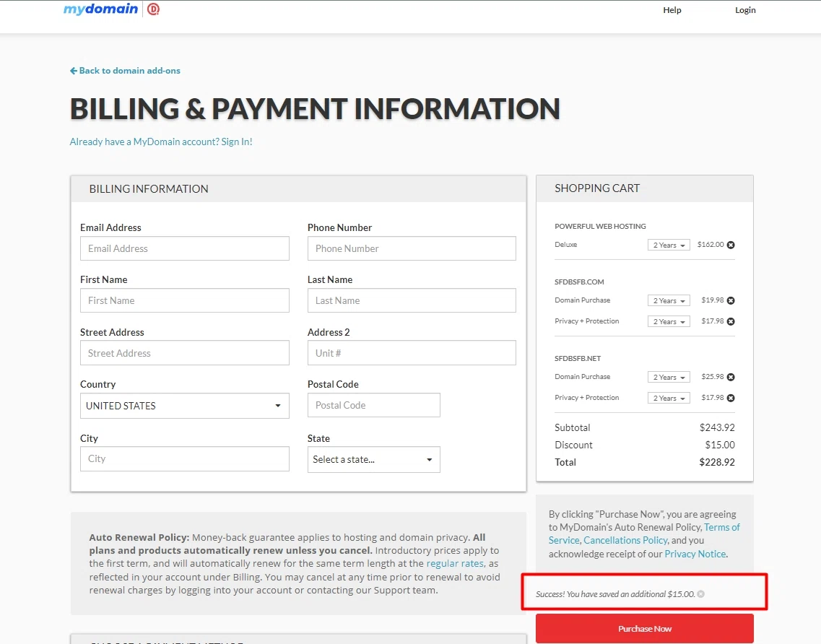Image resolution: width=821 pixels, height=644 pixels.
Task: Focus the Postal Code field
Action: pos(374,405)
